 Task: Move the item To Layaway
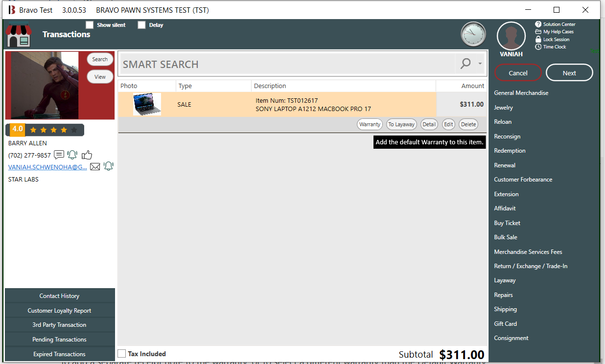401,124
